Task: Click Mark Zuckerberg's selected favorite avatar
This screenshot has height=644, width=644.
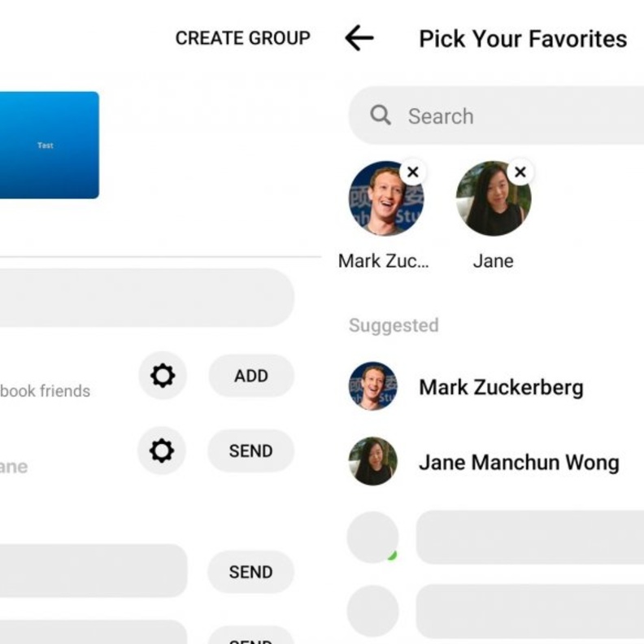Action: point(385,200)
